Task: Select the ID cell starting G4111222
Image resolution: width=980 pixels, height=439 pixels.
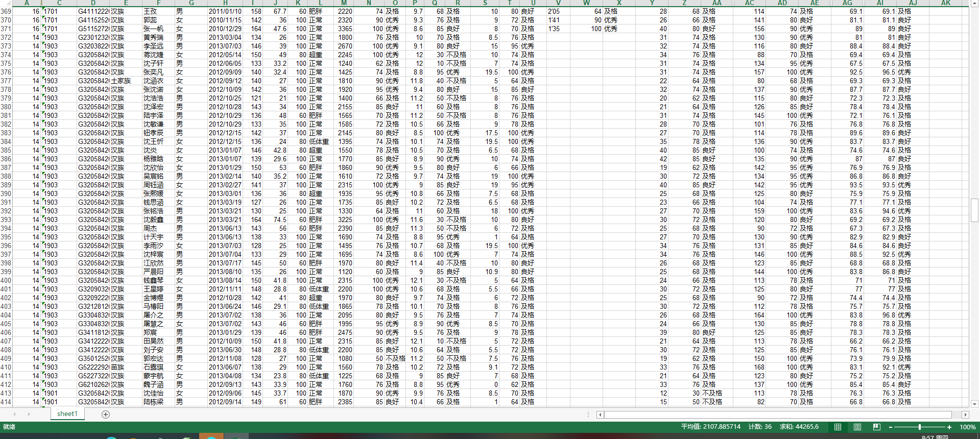Action: click(x=93, y=11)
